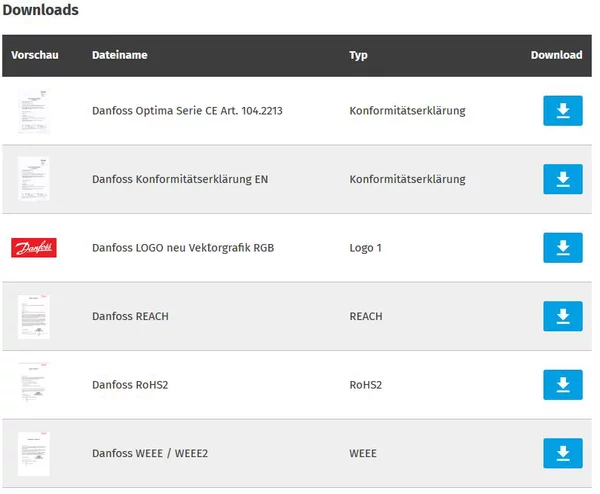The image size is (600, 494).
Task: Click the 'RoHS2' type cell
Action: [365, 385]
